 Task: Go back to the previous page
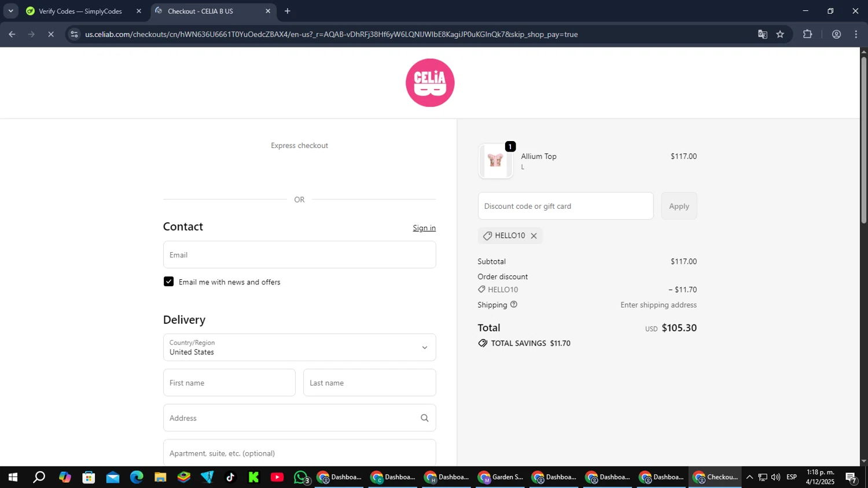(12, 34)
